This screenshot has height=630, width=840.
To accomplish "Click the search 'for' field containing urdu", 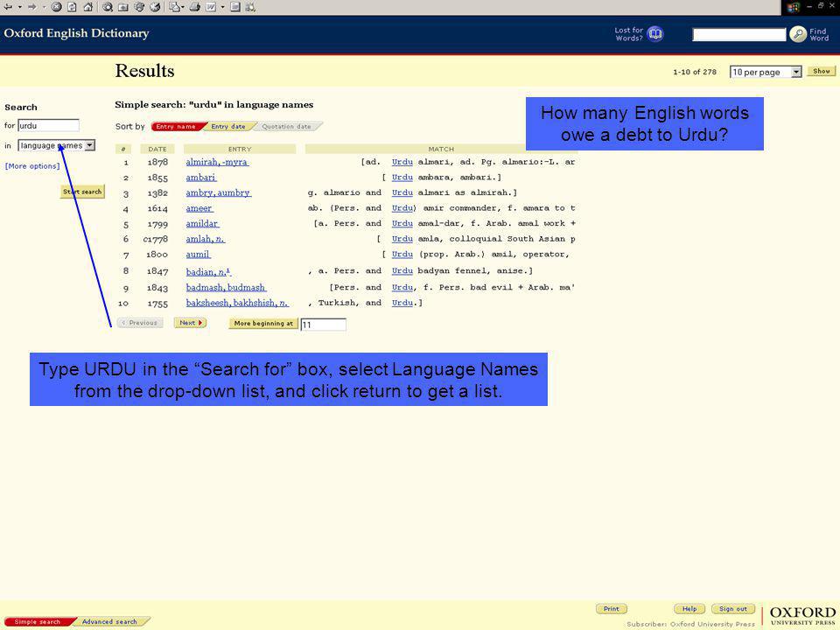I will (x=48, y=125).
